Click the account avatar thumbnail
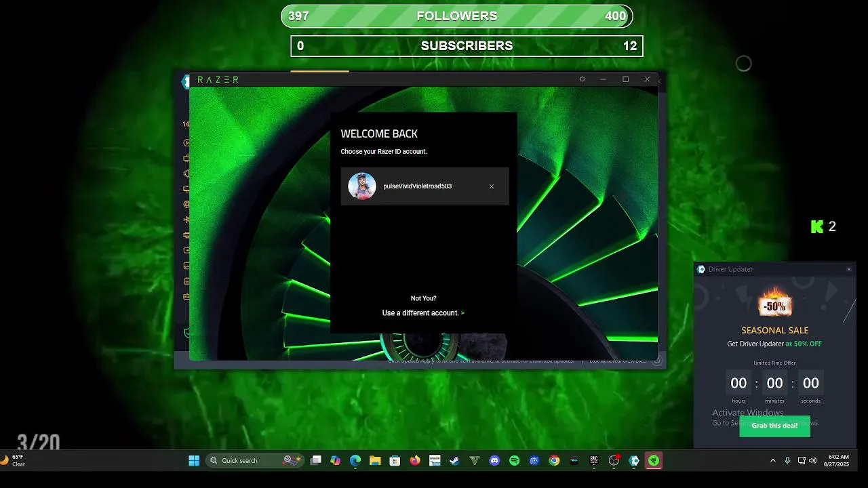 click(362, 186)
